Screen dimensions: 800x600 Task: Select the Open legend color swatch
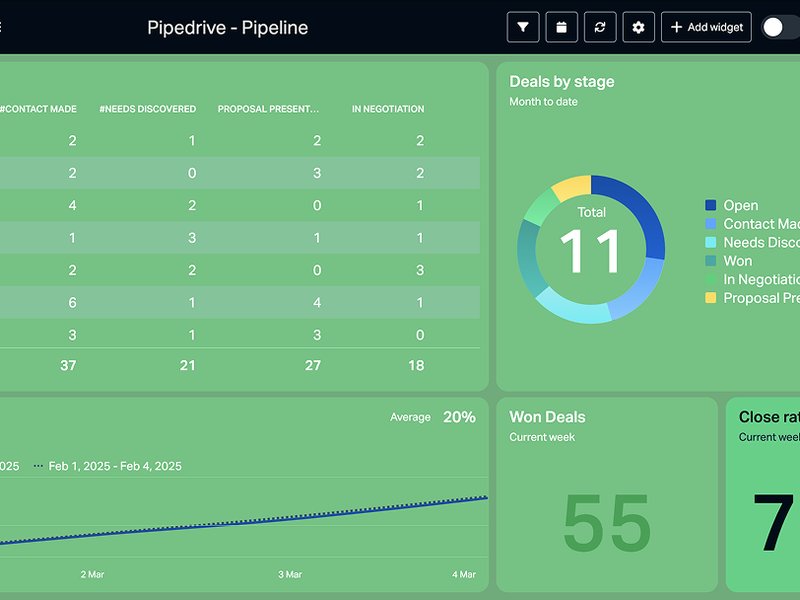710,205
